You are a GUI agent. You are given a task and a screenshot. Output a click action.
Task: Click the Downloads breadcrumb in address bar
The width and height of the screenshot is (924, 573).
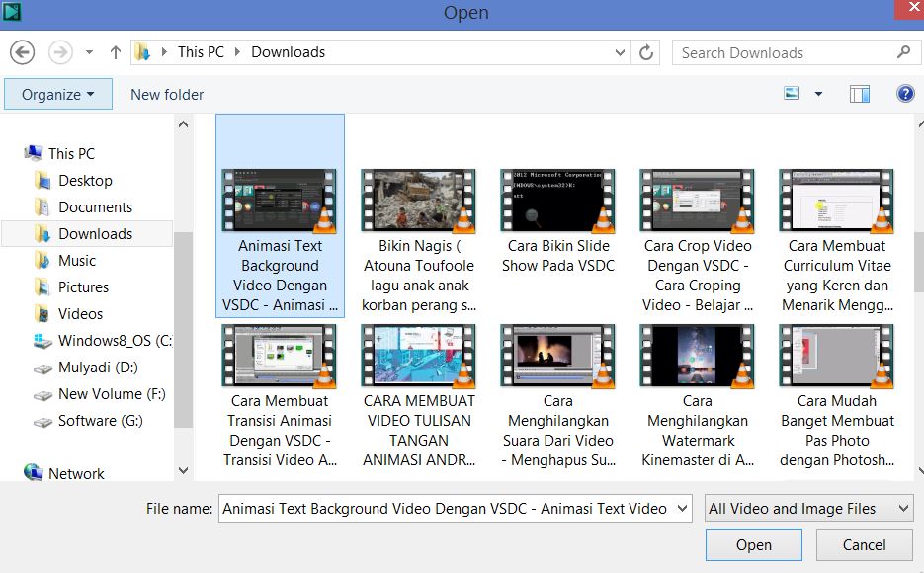click(288, 52)
